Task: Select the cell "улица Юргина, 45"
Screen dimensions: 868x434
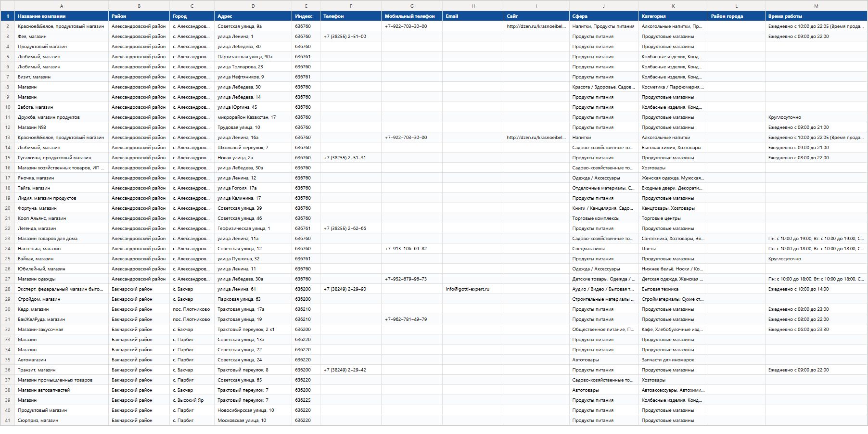Action: pos(253,107)
